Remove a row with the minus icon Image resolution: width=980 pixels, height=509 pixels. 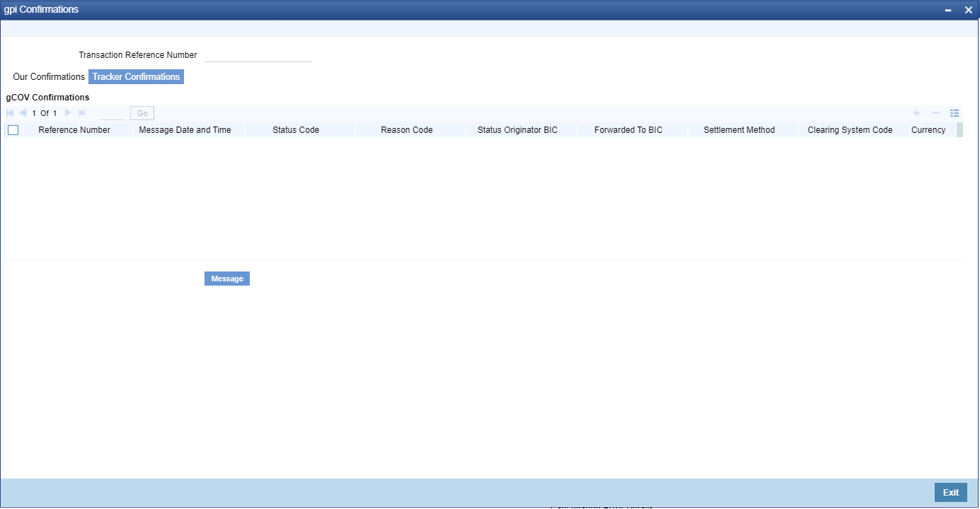935,113
